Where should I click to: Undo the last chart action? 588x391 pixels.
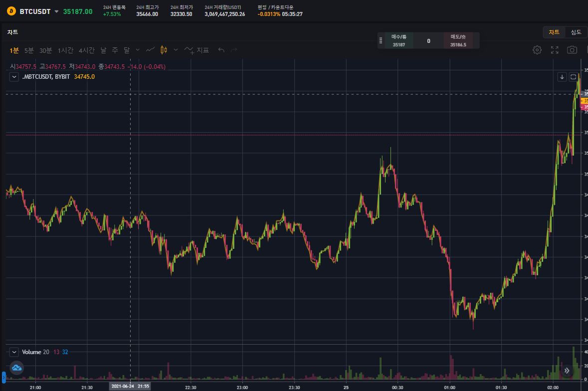[221, 50]
